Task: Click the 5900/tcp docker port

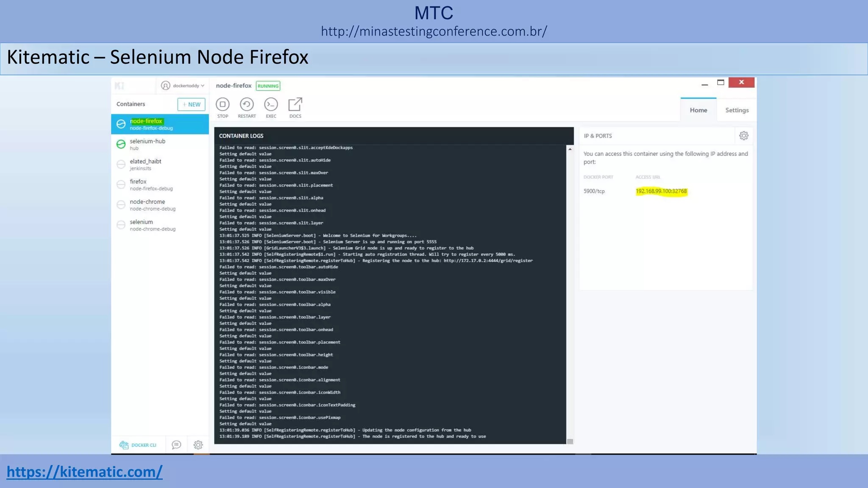Action: [x=594, y=191]
